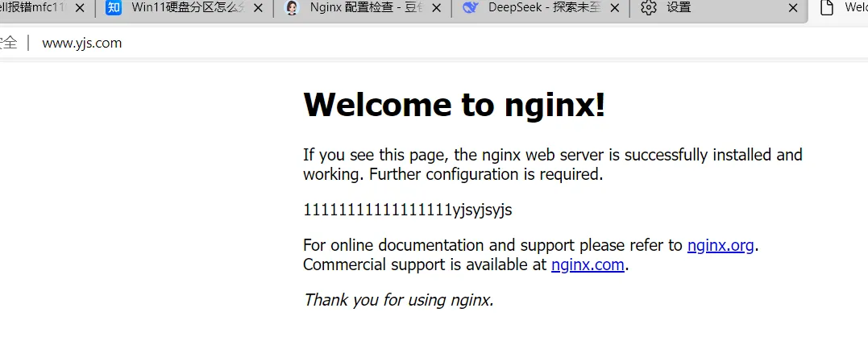Click the text 1111111111111111yjsyjsyjs
Screen dimensions: 868x354
(x=408, y=210)
